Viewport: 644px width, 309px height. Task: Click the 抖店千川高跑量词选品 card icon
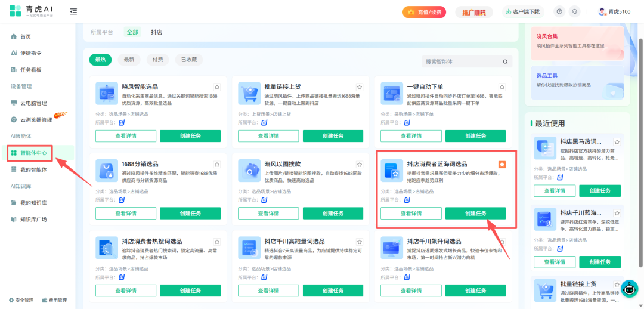(x=249, y=248)
